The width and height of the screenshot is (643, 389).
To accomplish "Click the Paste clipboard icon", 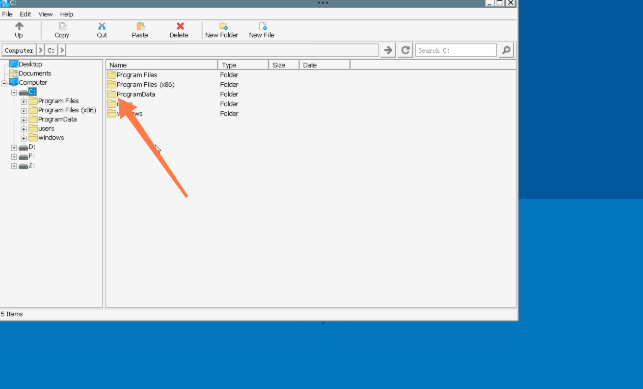I will 140,27.
